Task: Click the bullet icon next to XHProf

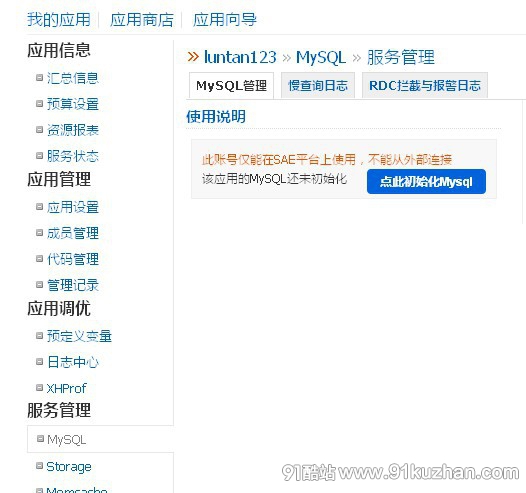Action: pyautogui.click(x=40, y=387)
